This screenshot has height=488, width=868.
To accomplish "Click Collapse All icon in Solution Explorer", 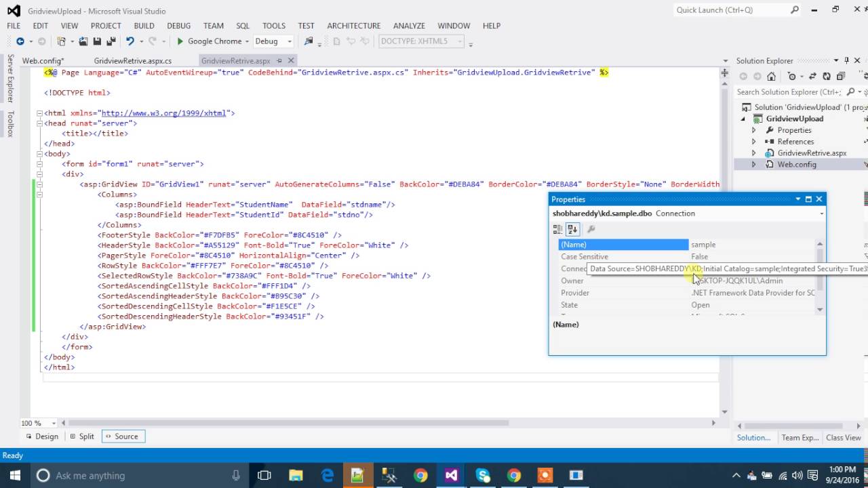I will (841, 77).
